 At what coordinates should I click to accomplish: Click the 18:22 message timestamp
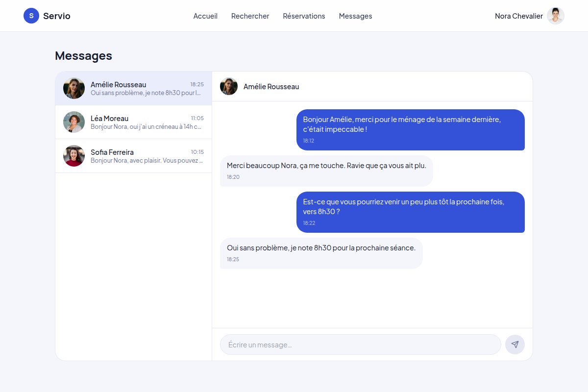309,223
